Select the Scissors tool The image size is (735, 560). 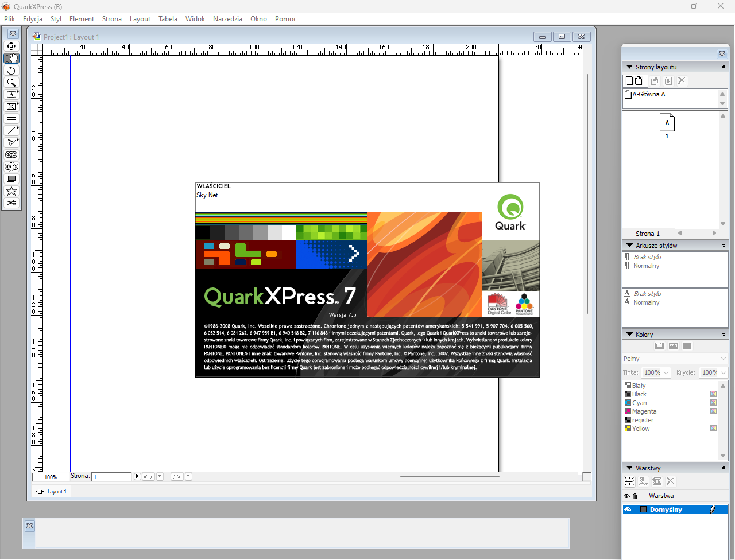(x=11, y=203)
